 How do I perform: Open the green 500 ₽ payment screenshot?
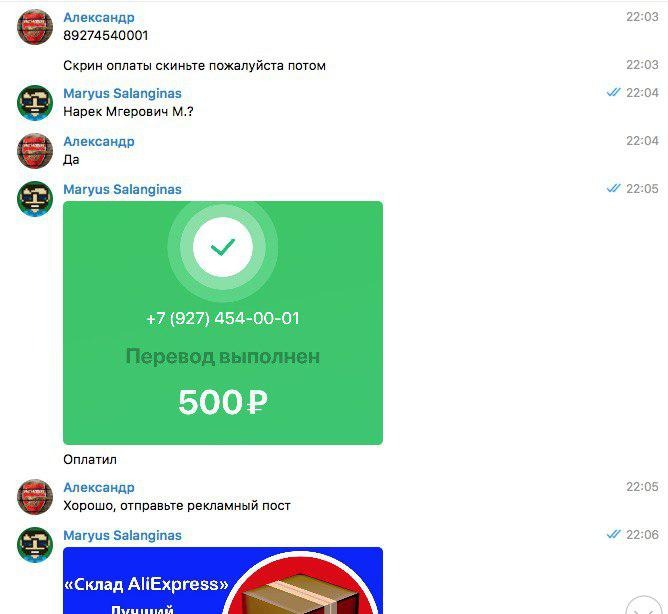(223, 323)
